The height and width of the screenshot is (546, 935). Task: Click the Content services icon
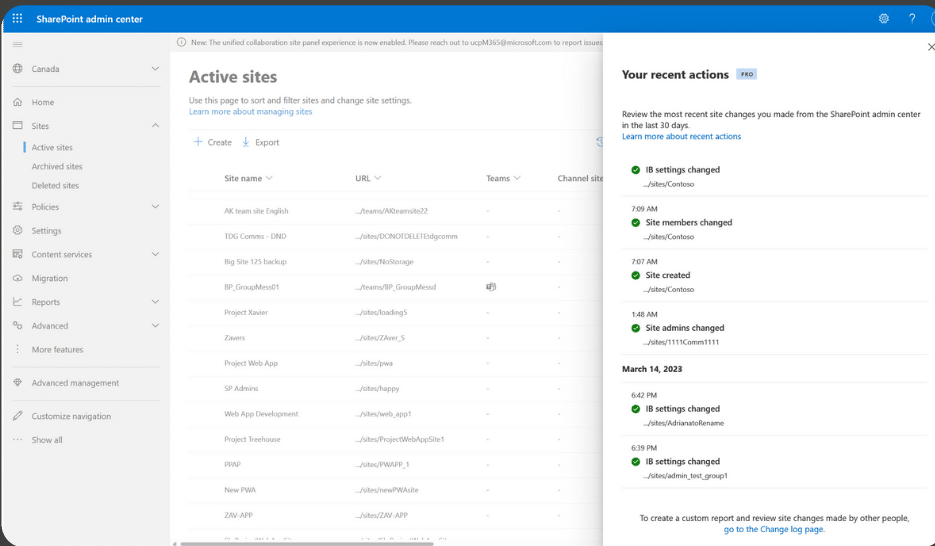[17, 254]
